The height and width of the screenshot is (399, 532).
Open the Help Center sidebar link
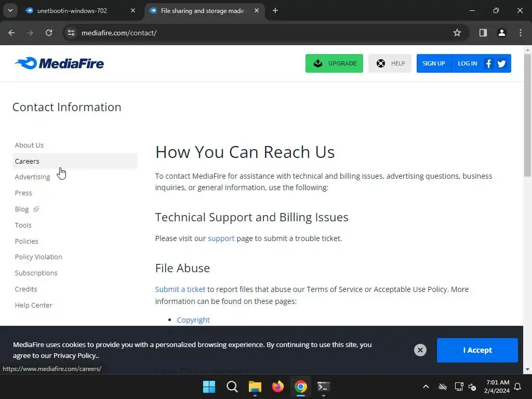tap(33, 305)
